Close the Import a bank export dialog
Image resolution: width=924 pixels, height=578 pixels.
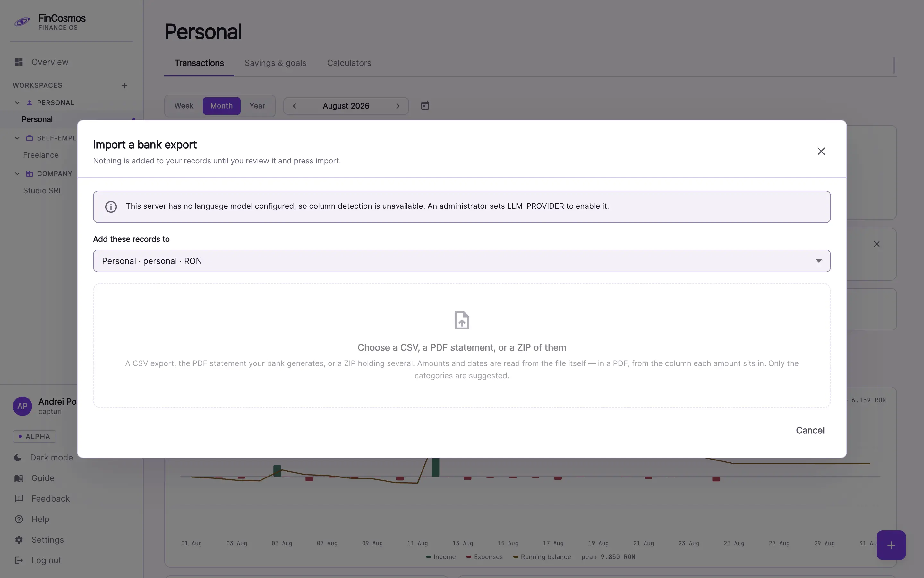[x=821, y=151]
